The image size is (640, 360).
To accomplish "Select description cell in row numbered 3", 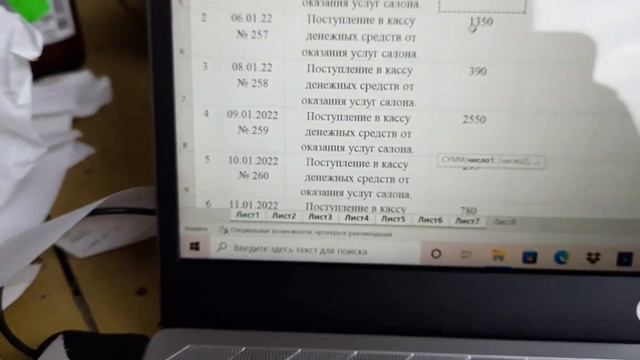I will click(x=359, y=85).
